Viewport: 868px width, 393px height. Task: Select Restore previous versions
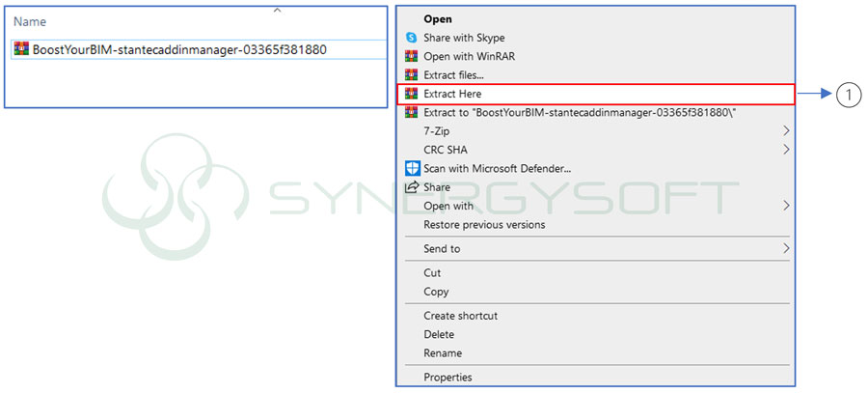tap(484, 224)
